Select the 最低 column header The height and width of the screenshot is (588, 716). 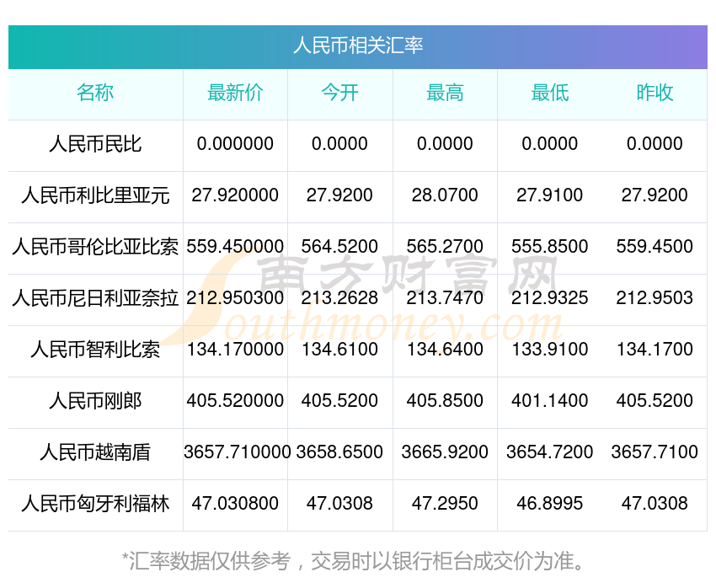[550, 93]
